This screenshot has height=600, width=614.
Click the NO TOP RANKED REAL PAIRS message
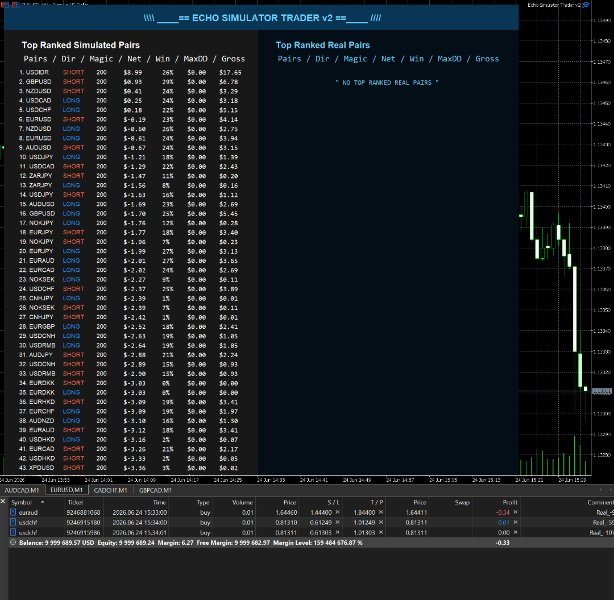click(x=387, y=83)
